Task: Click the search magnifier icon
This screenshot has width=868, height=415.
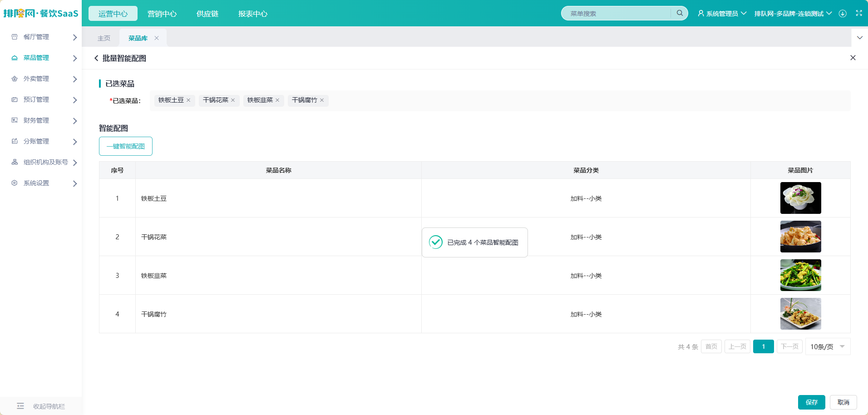Action: coord(680,13)
